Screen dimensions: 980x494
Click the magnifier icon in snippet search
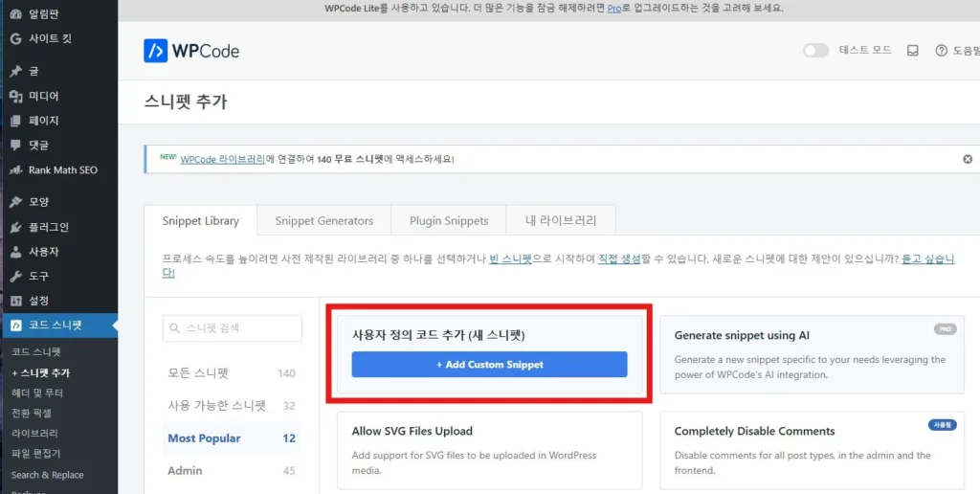175,328
